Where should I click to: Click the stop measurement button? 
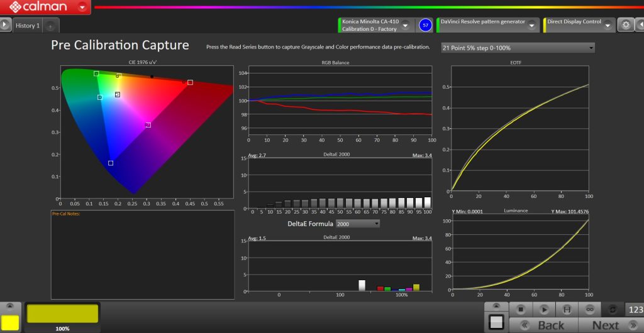(x=520, y=310)
